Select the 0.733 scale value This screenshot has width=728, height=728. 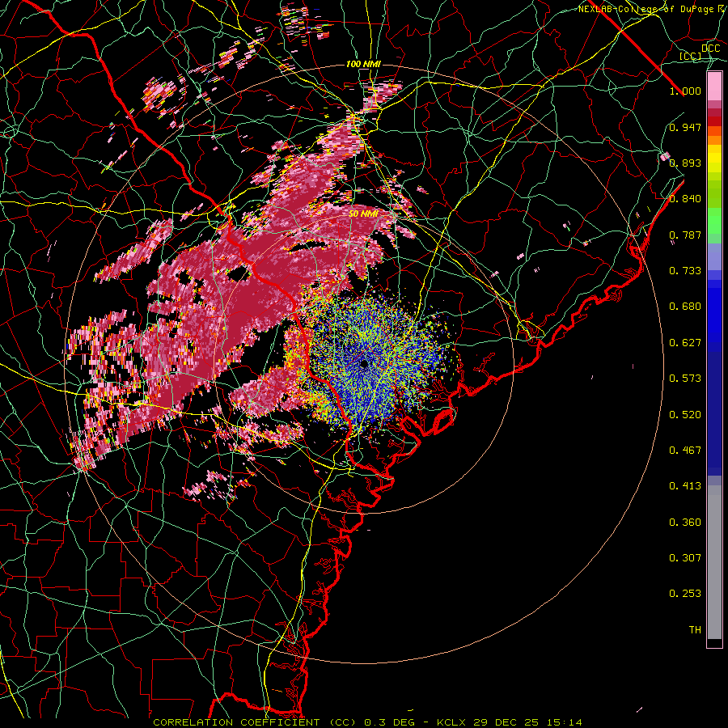point(685,271)
